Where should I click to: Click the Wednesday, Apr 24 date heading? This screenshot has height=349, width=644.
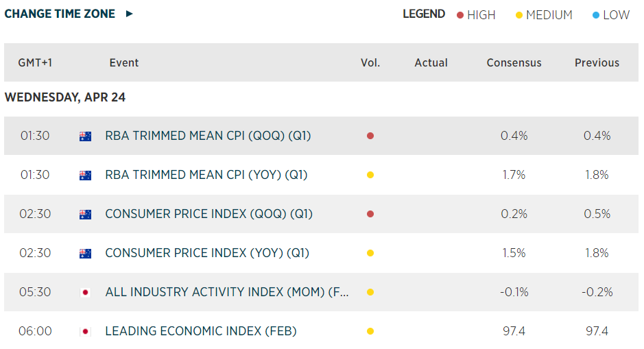point(65,97)
